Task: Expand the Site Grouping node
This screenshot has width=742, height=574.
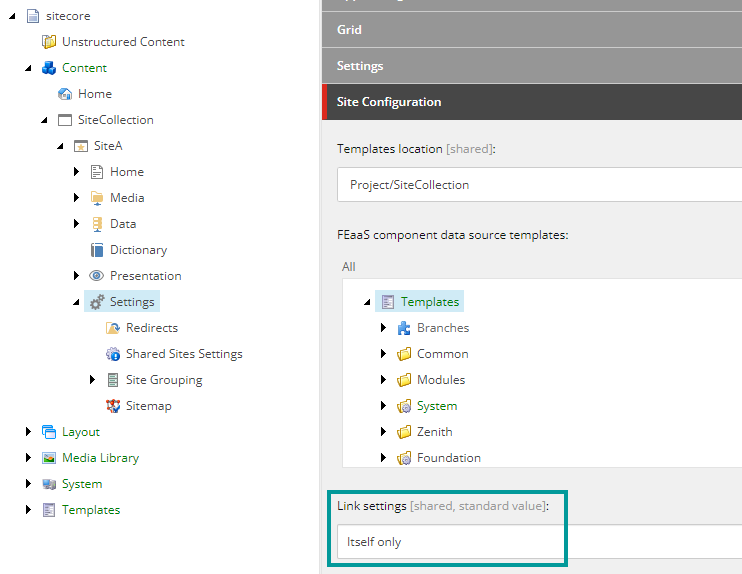Action: [x=92, y=380]
